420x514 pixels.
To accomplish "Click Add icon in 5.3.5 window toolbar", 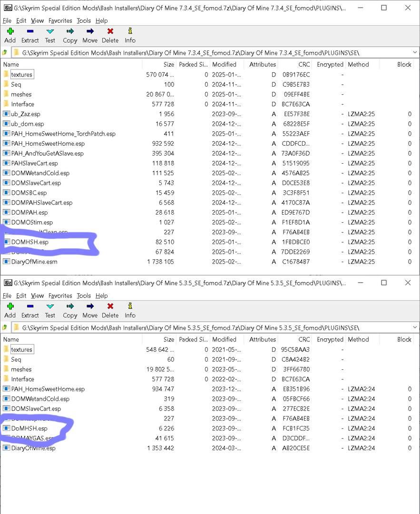I will click(10, 306).
